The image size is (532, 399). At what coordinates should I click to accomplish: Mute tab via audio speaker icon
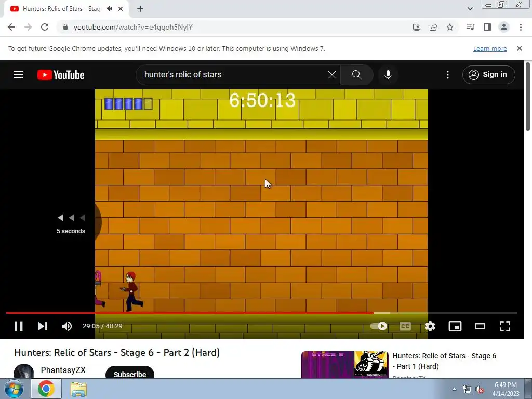point(109,9)
